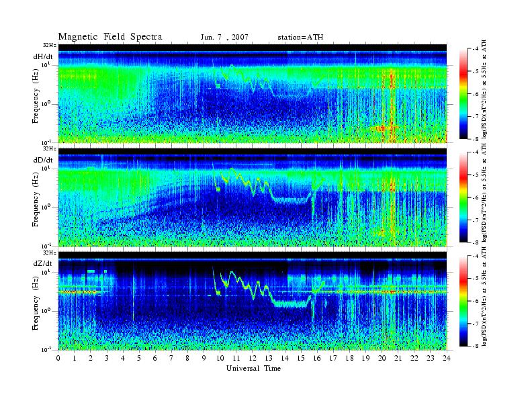Screen dimensions: 532x411
Task: Click hour "18" on the Universal Time axis
Action: pos(349,359)
